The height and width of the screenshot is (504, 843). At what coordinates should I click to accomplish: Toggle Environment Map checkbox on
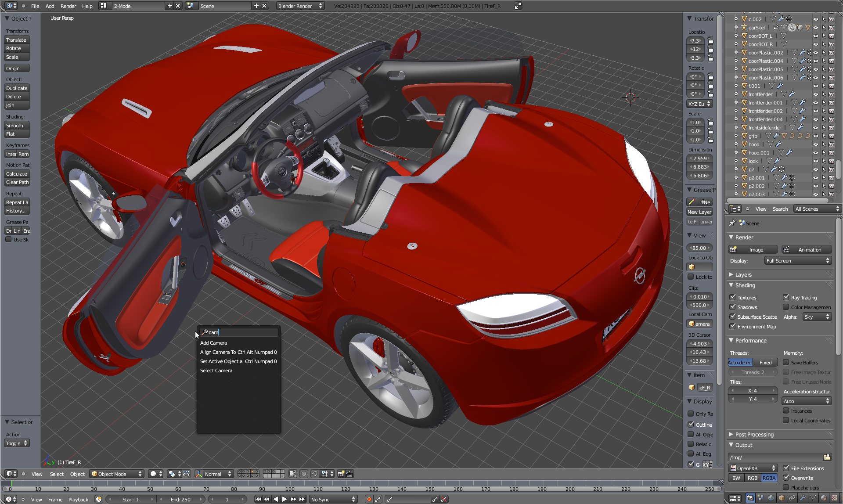[733, 326]
